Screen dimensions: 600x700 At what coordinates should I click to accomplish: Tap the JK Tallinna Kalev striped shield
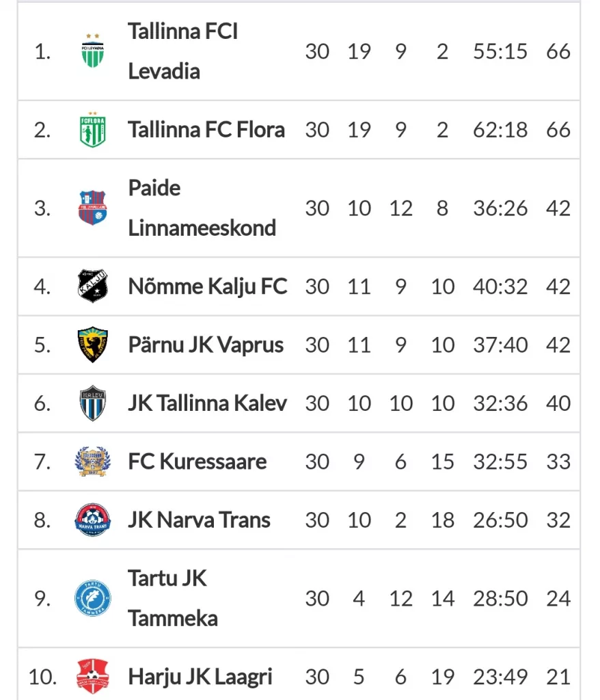pos(92,403)
